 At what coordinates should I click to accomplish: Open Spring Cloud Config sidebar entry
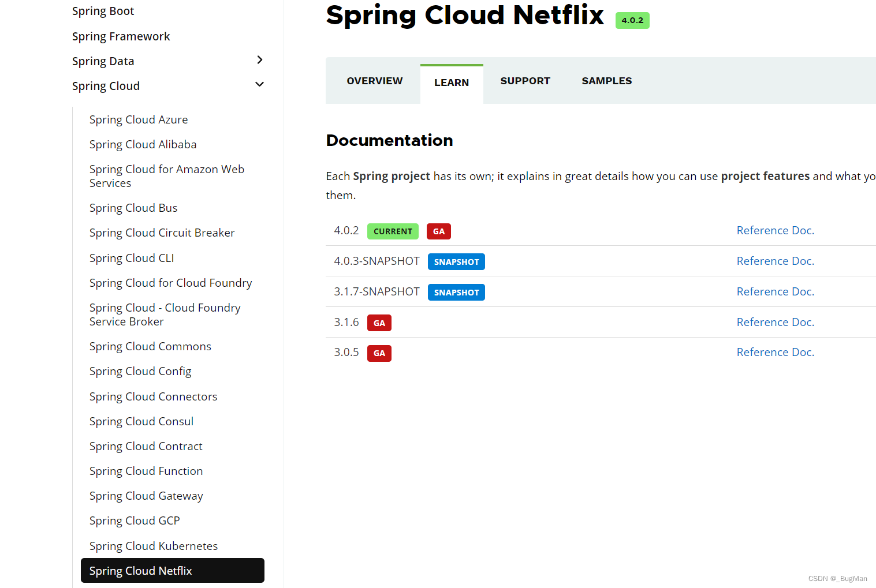140,371
